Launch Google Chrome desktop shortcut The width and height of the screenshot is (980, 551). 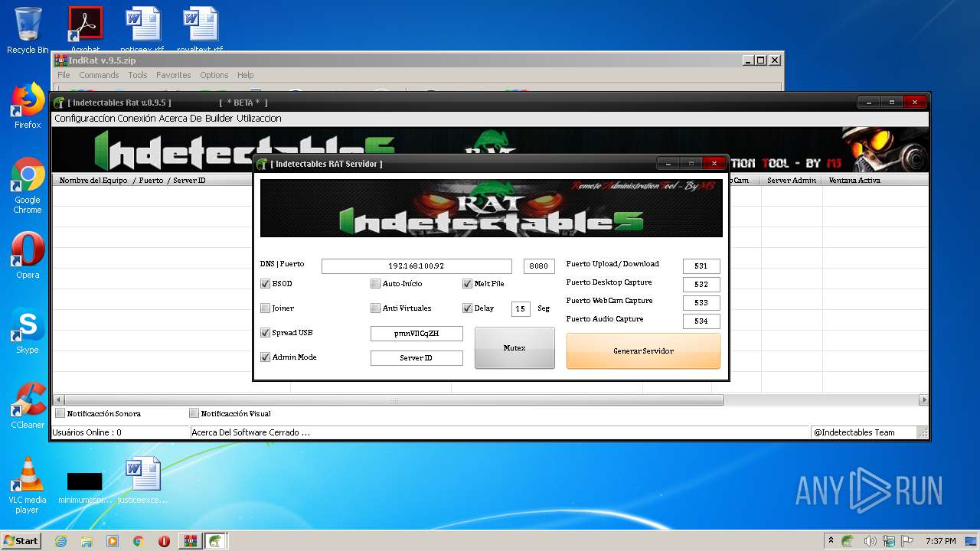[x=28, y=185]
